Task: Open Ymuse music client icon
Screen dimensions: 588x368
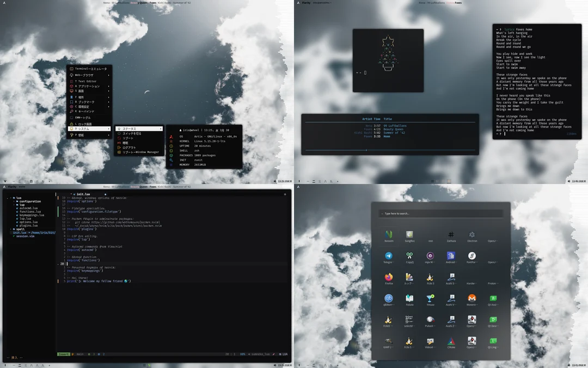Action: point(431,299)
